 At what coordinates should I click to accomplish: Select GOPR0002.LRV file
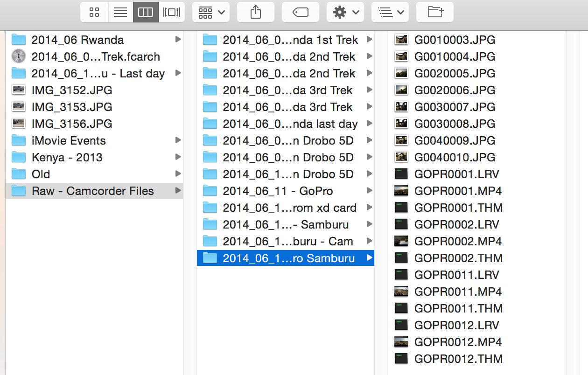point(477,224)
